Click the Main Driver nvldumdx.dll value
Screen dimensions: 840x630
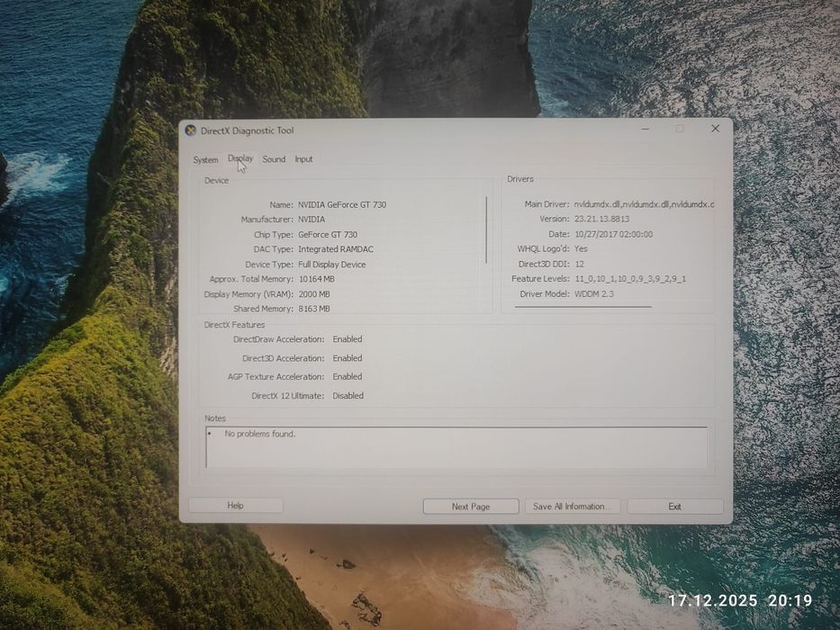pyautogui.click(x=644, y=204)
